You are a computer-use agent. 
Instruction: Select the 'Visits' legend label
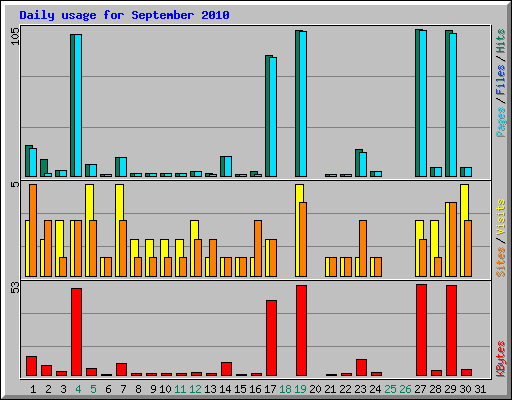pos(501,217)
